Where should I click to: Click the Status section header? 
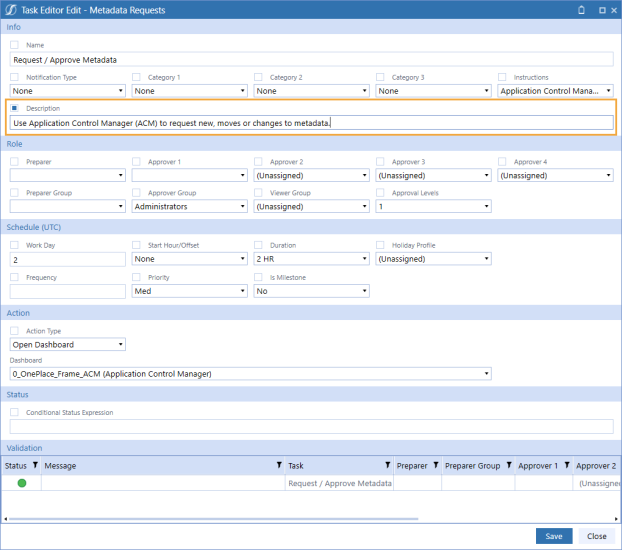(311, 394)
